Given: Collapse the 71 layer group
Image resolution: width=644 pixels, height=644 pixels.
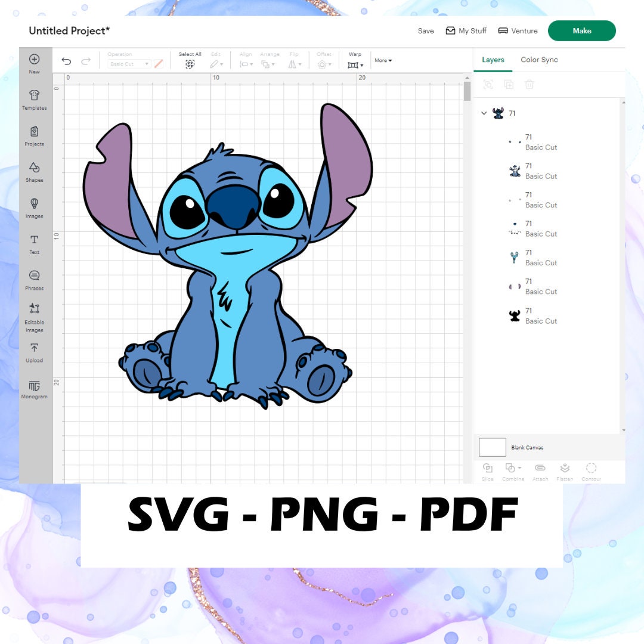Looking at the screenshot, I should [x=484, y=113].
